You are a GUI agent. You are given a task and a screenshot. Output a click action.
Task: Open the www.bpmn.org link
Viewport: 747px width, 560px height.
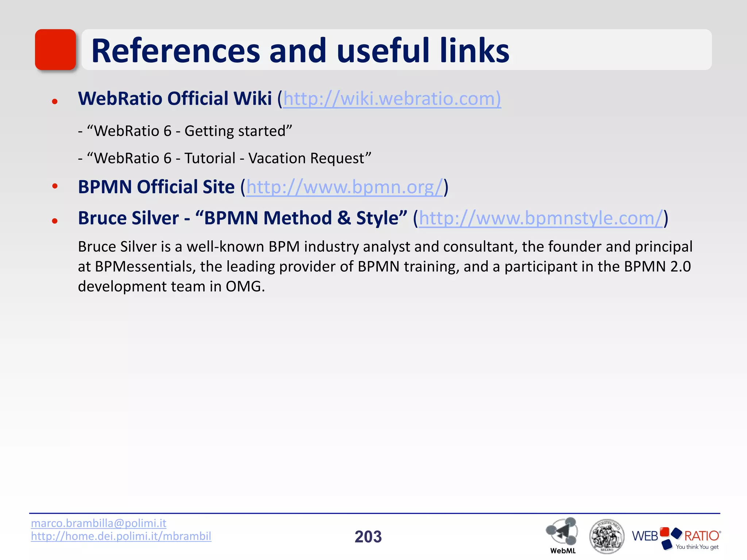pyautogui.click(x=345, y=187)
